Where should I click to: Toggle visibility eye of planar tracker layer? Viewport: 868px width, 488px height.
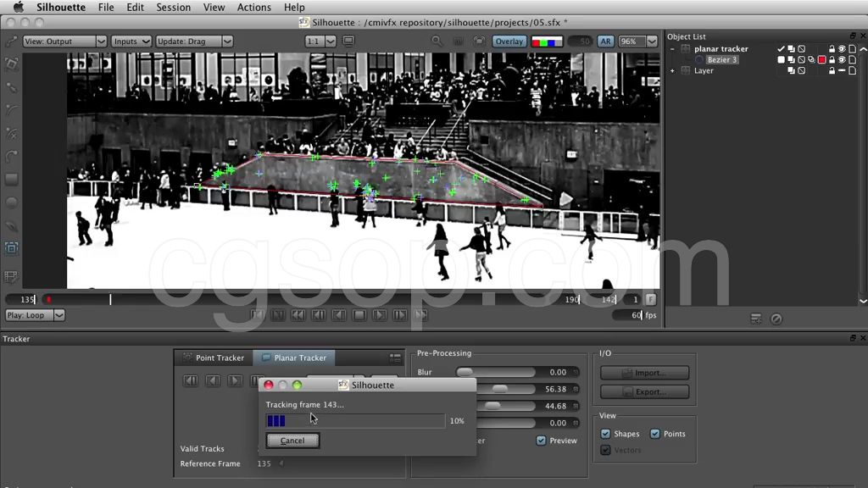tap(842, 48)
